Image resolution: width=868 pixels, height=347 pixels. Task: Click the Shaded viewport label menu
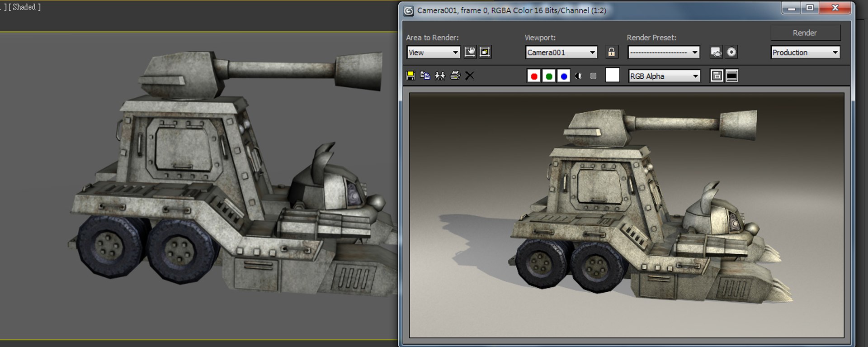coord(25,7)
